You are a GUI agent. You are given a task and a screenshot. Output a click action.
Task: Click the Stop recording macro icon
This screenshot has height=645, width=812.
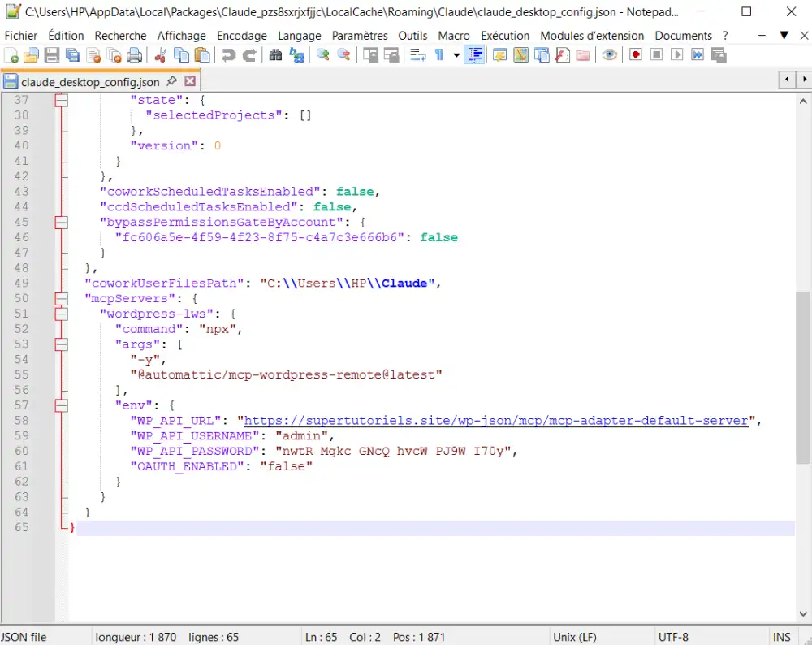tap(656, 55)
